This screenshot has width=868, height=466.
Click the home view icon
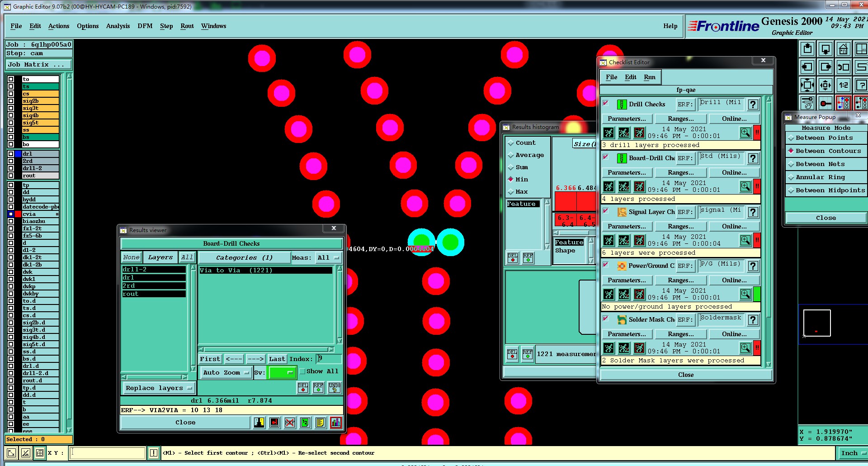[x=844, y=49]
